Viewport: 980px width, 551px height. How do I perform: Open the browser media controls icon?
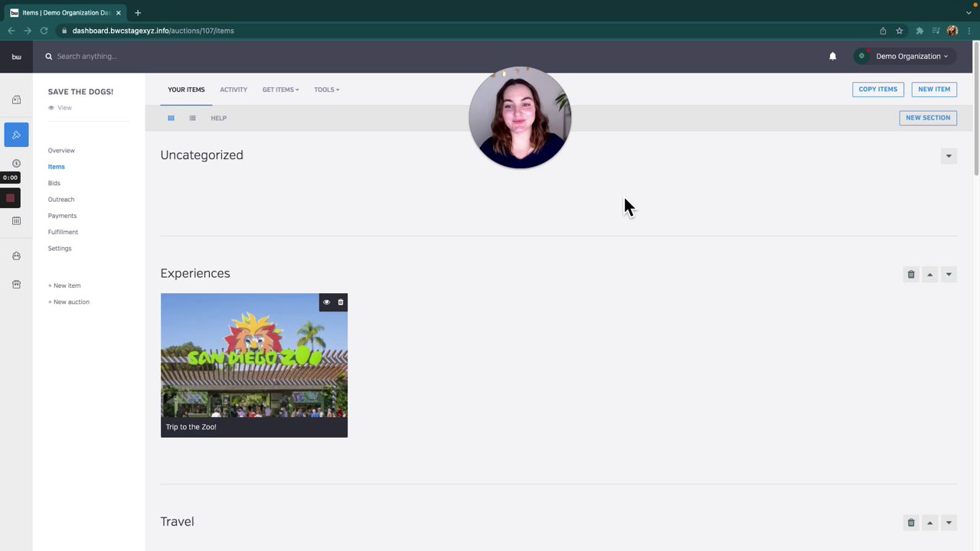[x=936, y=31]
